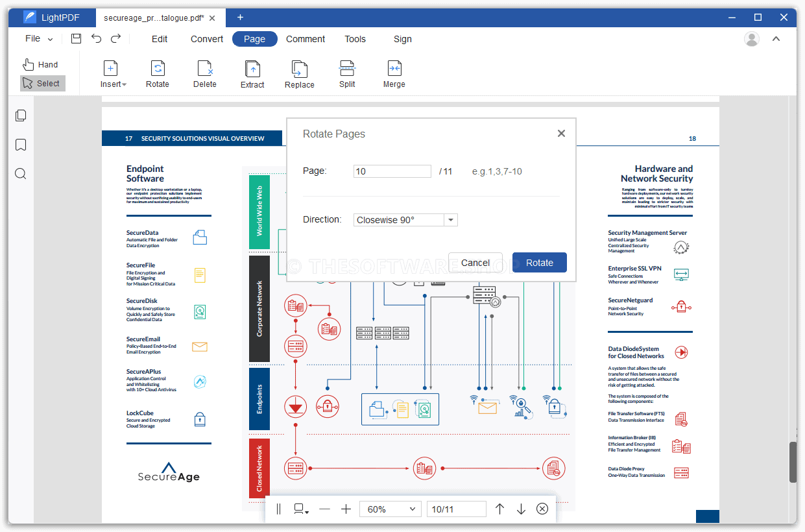
Task: Open the Merge documents tool
Action: click(x=394, y=75)
